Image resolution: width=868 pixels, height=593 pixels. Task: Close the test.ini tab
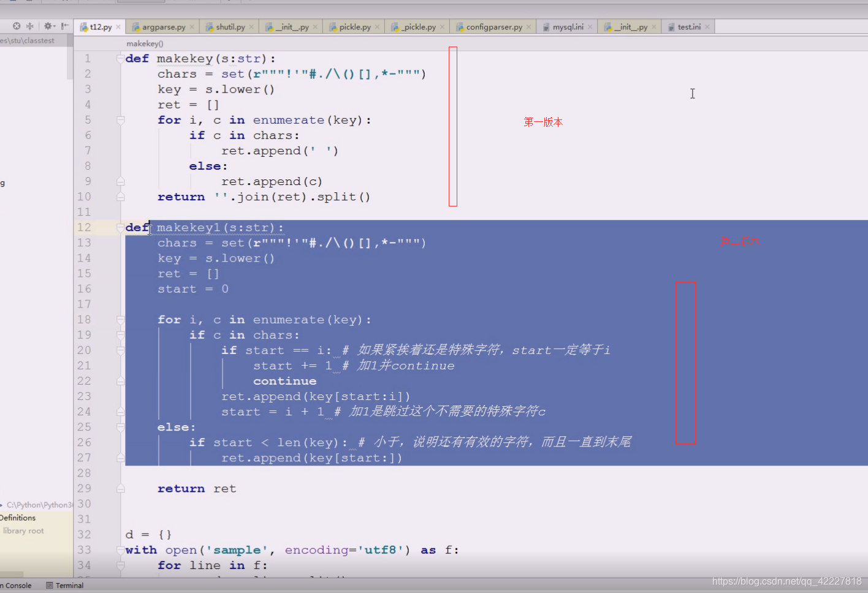(707, 27)
